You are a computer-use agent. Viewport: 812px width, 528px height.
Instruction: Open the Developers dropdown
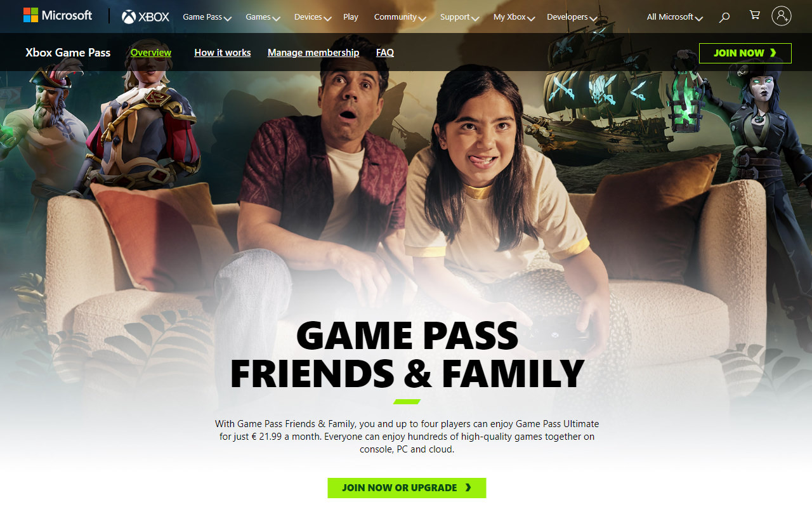tap(572, 17)
